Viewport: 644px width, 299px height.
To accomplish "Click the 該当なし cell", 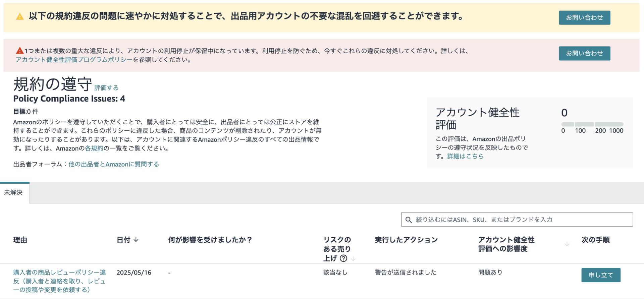I will point(335,273).
